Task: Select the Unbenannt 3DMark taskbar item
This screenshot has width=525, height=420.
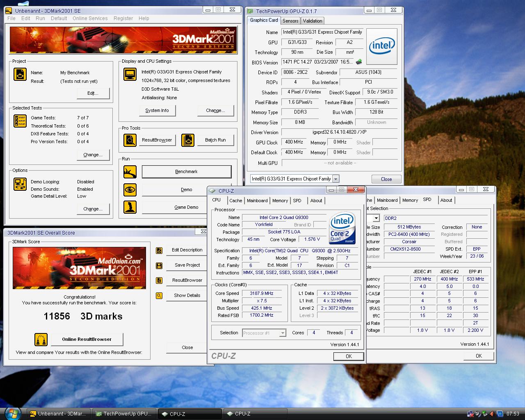Action: 59,414
